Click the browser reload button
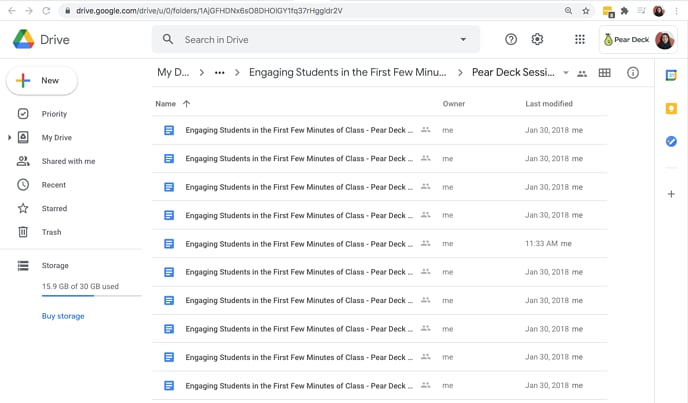The width and height of the screenshot is (688, 403). click(x=46, y=11)
